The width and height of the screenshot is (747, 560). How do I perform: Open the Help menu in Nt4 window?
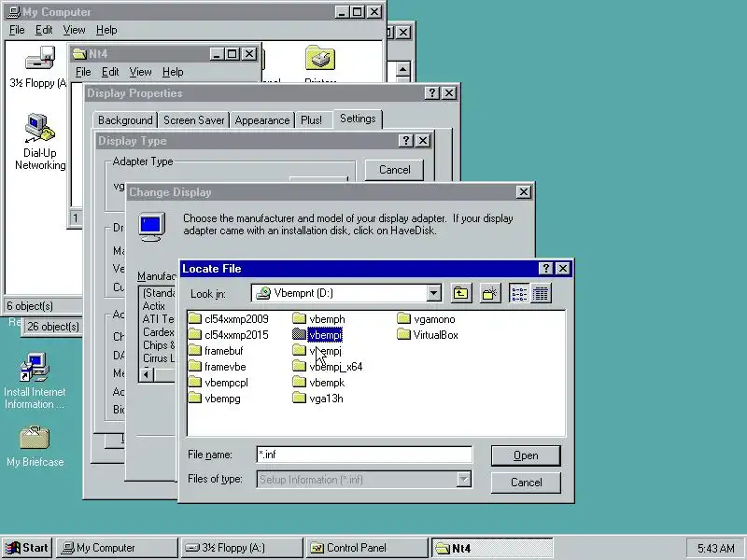pyautogui.click(x=173, y=72)
